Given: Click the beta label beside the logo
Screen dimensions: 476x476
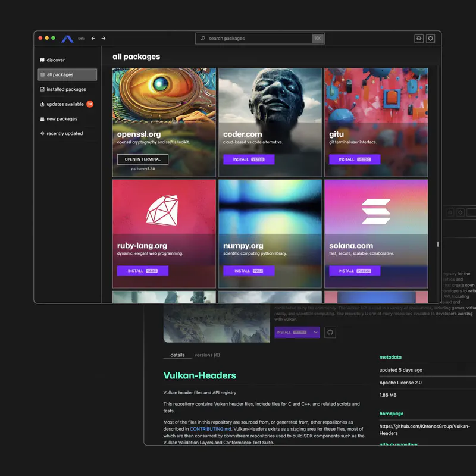Looking at the screenshot, I should [x=82, y=39].
